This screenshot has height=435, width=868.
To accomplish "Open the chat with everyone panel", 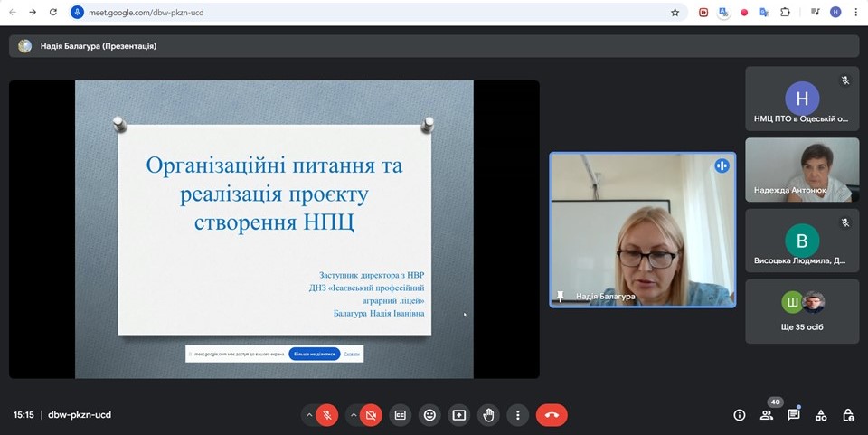I will click(x=794, y=415).
